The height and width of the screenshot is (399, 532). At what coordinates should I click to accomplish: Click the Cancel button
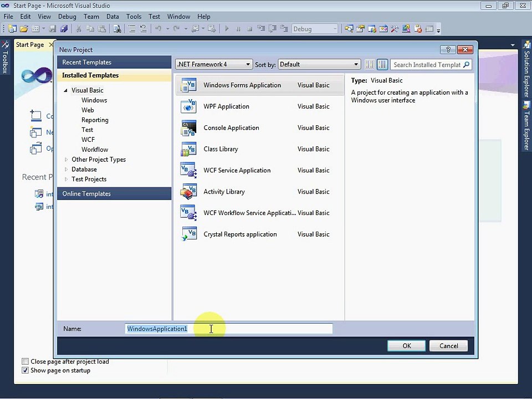(x=448, y=346)
